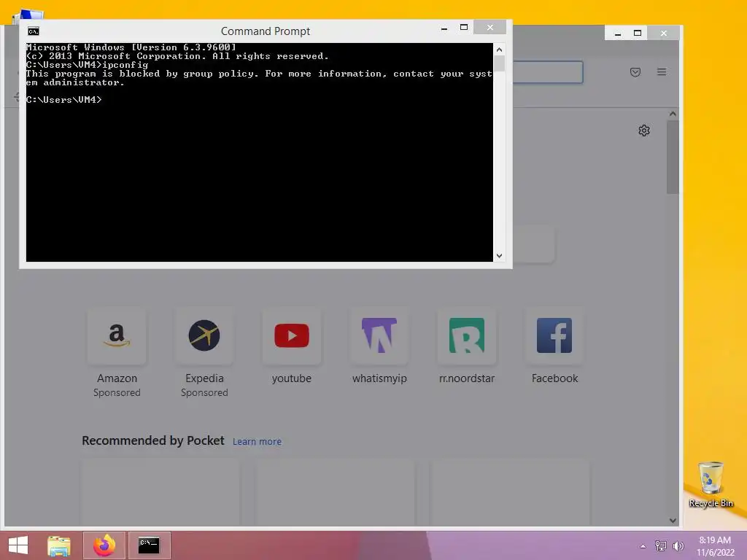
Task: Maximize the Firefox window
Action: click(638, 34)
